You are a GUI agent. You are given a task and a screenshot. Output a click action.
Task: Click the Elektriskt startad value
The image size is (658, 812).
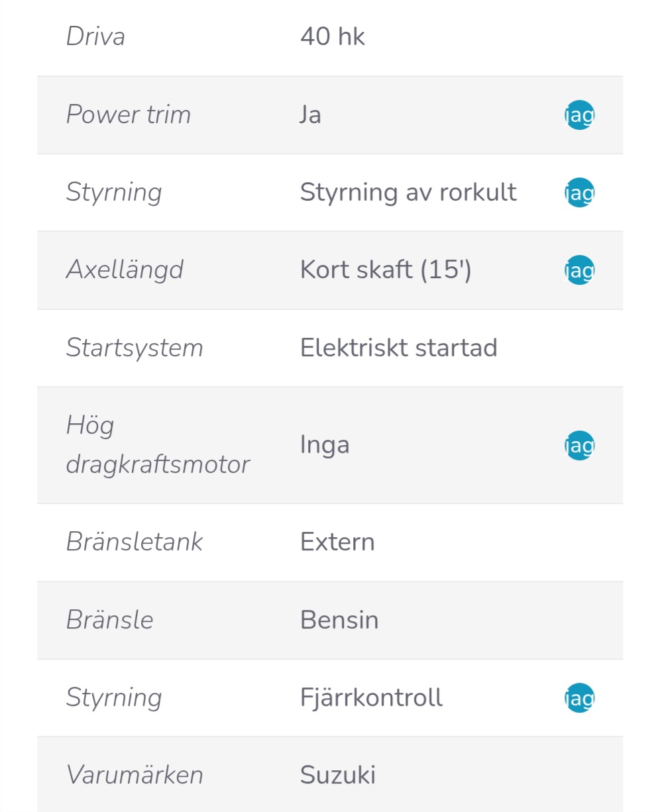[399, 348]
